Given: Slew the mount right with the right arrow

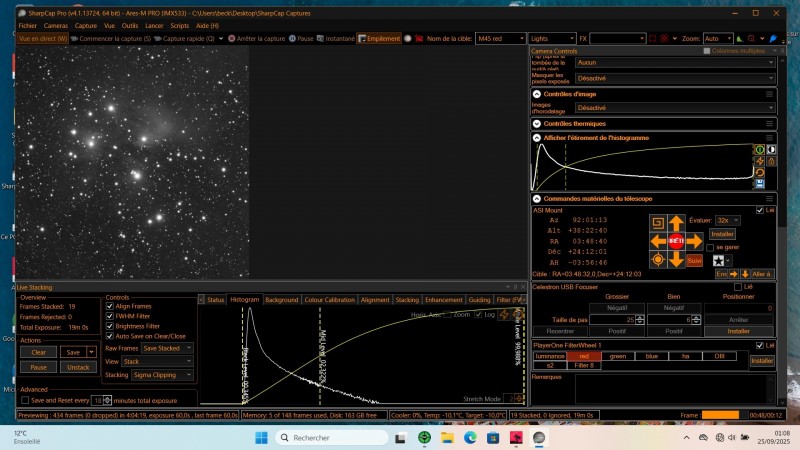Looking at the screenshot, I should (x=694, y=241).
